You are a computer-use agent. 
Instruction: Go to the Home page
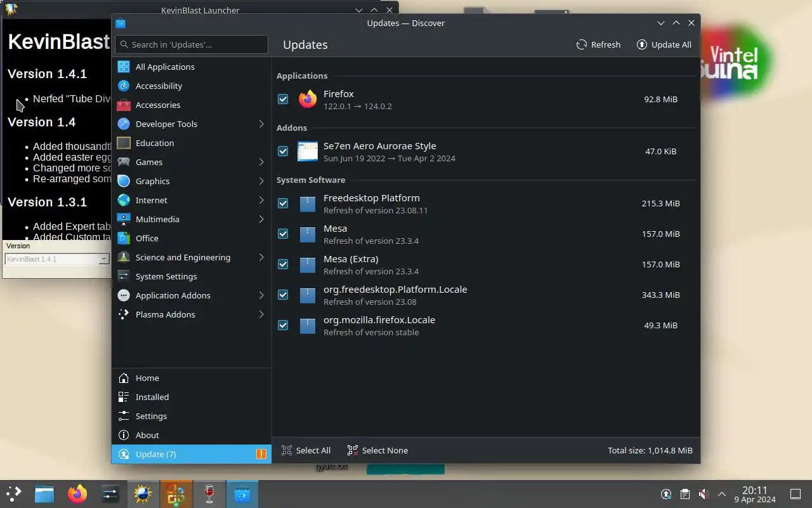(x=192, y=378)
